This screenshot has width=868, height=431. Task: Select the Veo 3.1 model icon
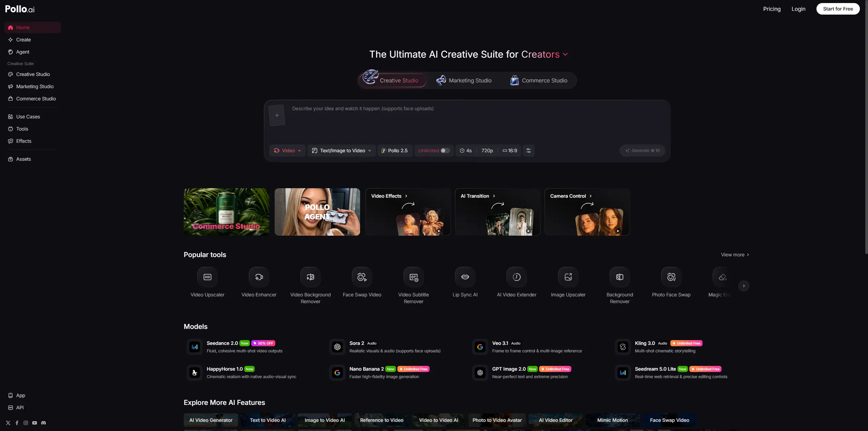click(480, 347)
